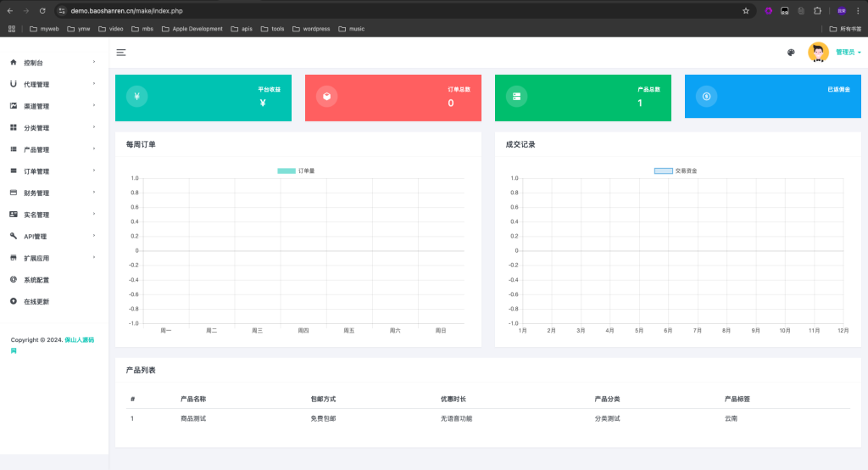Open the tools bookmark folder
The height and width of the screenshot is (470, 868).
click(x=272, y=29)
